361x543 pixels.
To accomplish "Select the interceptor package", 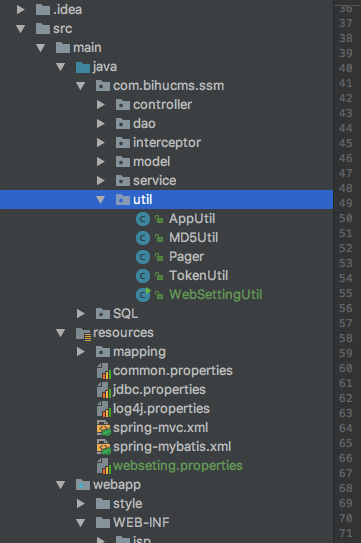I will [x=167, y=143].
